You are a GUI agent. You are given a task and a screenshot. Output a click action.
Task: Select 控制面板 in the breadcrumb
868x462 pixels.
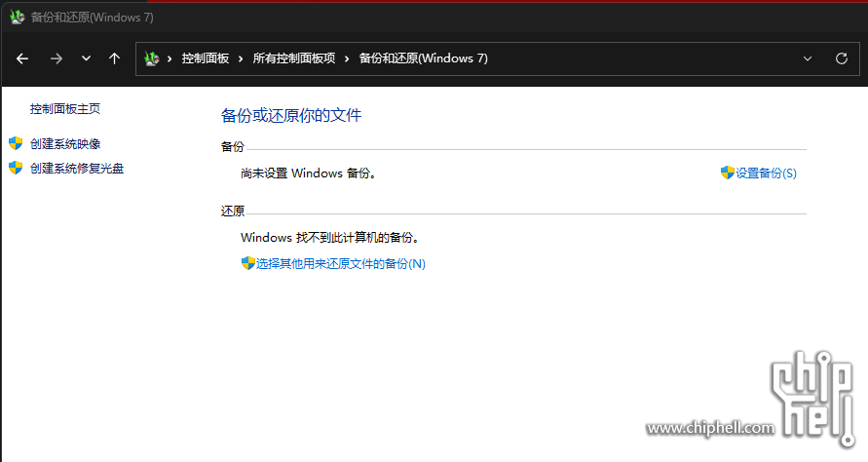(206, 58)
